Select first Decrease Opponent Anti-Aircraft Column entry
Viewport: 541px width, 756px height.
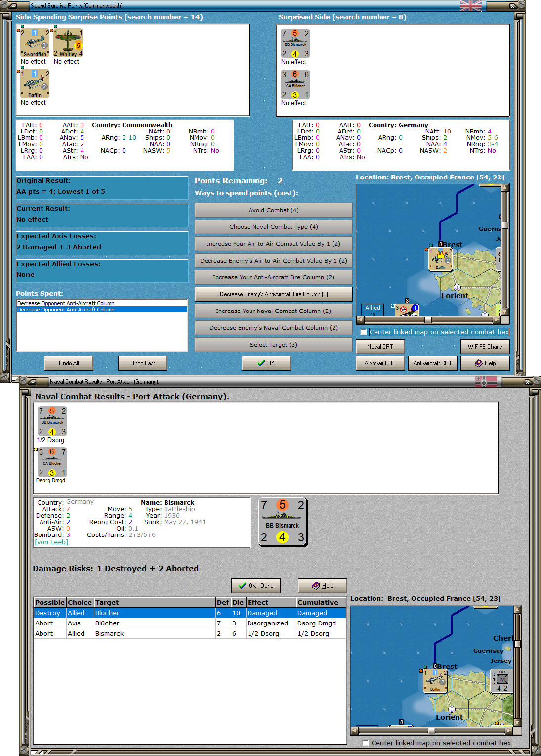[x=102, y=303]
